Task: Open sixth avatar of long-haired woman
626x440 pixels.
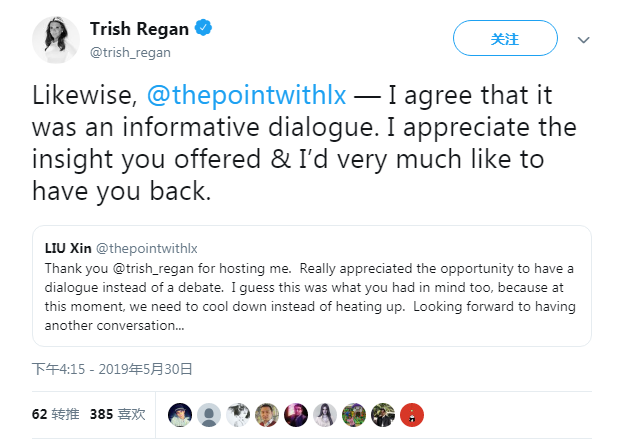Action: point(325,415)
